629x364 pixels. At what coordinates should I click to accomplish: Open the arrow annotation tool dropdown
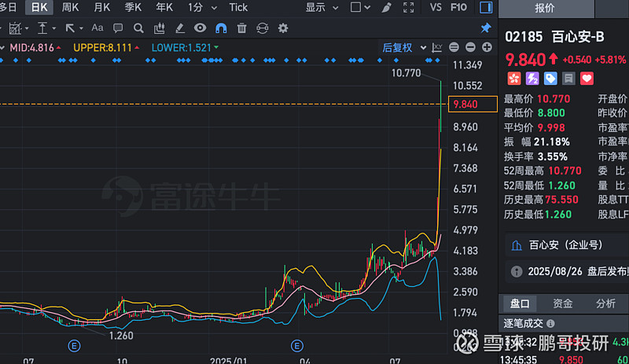point(74,28)
